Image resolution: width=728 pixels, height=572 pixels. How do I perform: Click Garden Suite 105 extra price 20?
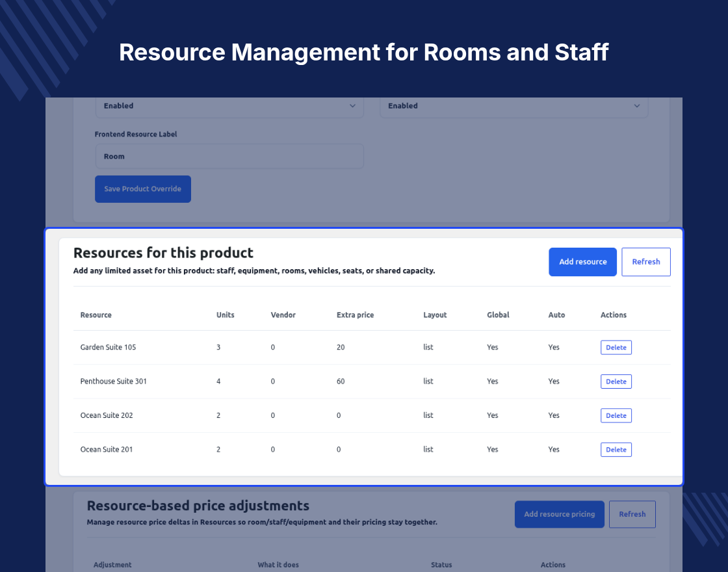click(341, 347)
